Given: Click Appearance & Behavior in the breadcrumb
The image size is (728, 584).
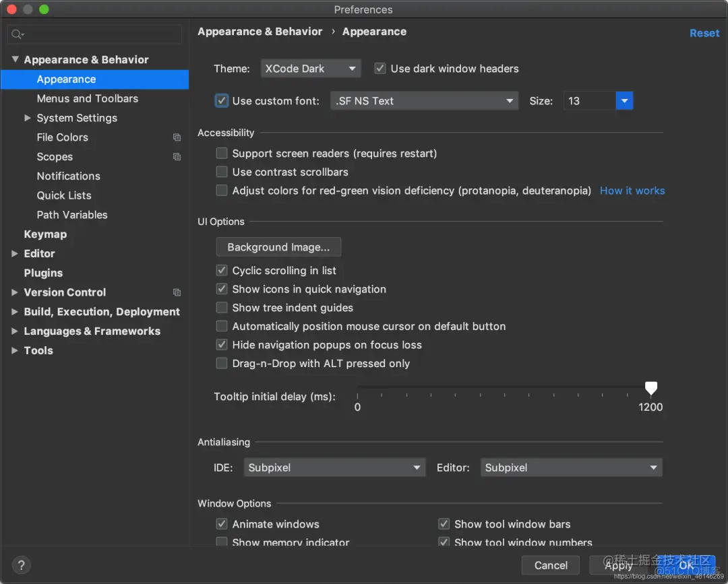Looking at the screenshot, I should coord(260,32).
